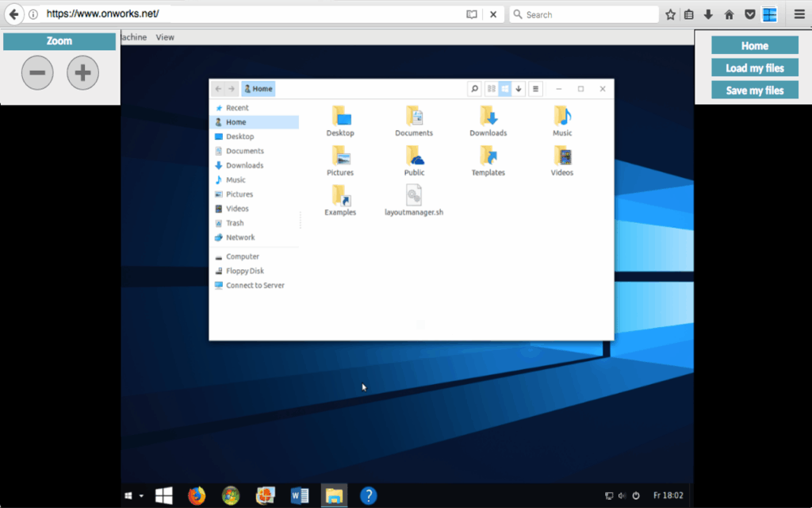
Task: Click the Save my files button
Action: tap(754, 90)
